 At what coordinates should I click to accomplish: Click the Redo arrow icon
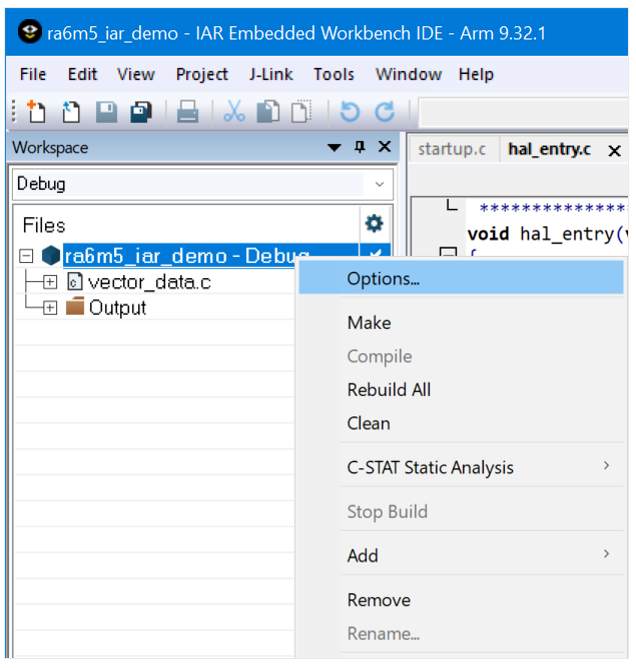click(x=385, y=112)
